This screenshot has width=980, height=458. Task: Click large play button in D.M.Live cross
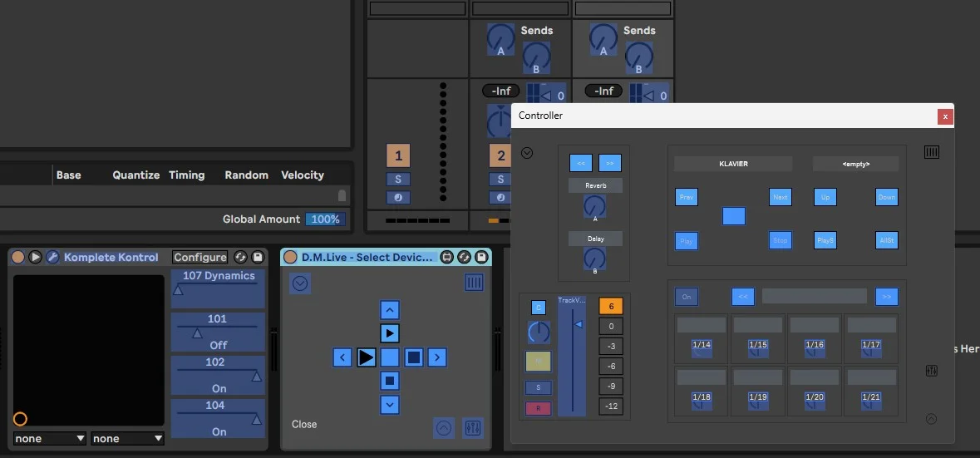[x=366, y=357]
